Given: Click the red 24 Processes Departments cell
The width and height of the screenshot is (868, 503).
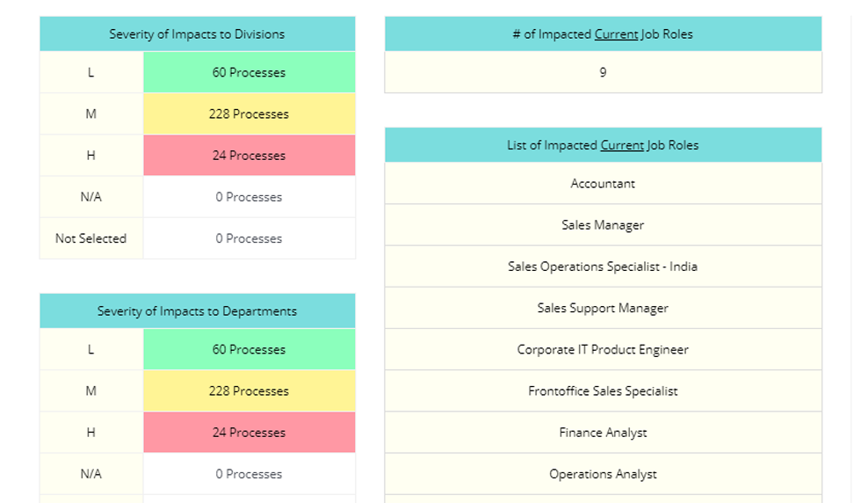Looking at the screenshot, I should click(250, 432).
